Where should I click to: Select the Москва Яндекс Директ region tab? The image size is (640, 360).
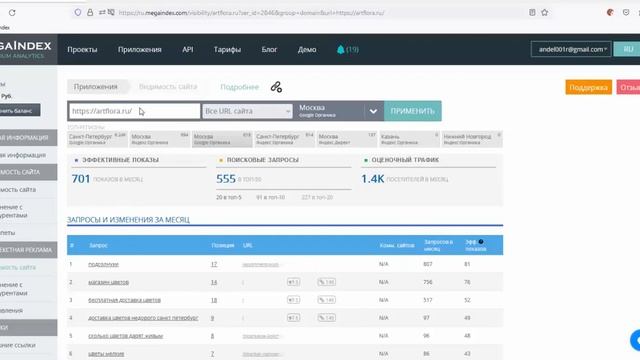coord(347,139)
